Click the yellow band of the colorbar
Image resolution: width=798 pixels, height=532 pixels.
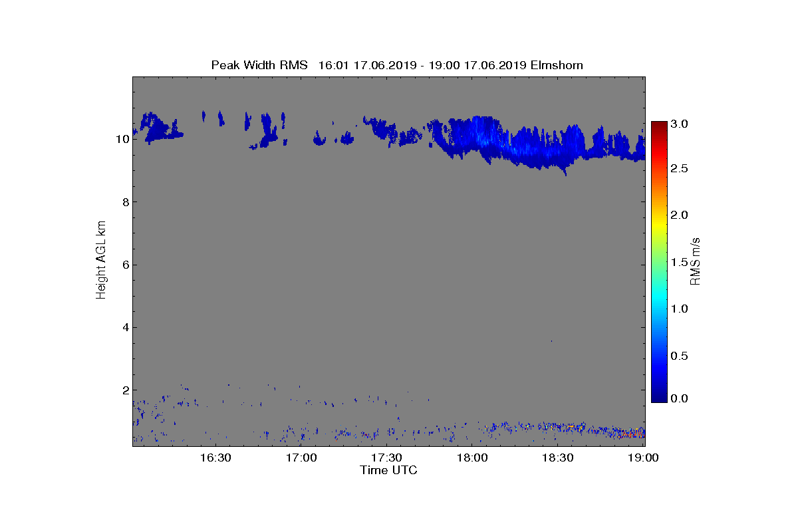coord(659,224)
